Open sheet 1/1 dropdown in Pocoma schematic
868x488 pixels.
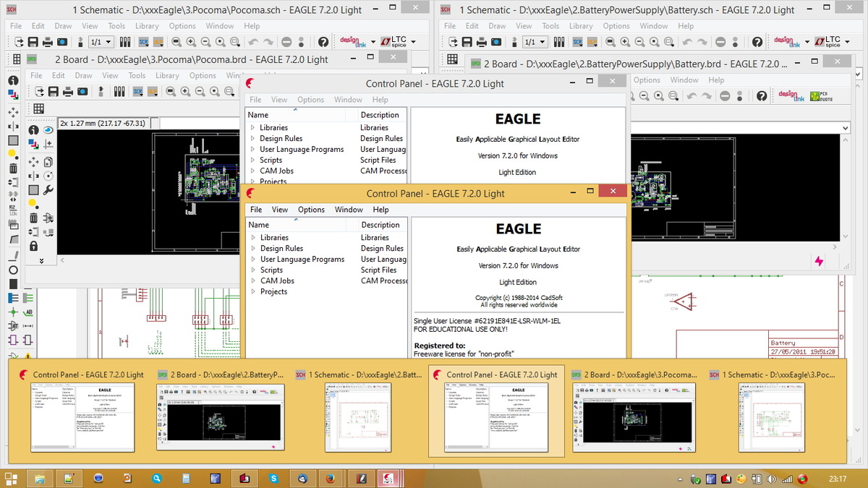[x=103, y=42]
